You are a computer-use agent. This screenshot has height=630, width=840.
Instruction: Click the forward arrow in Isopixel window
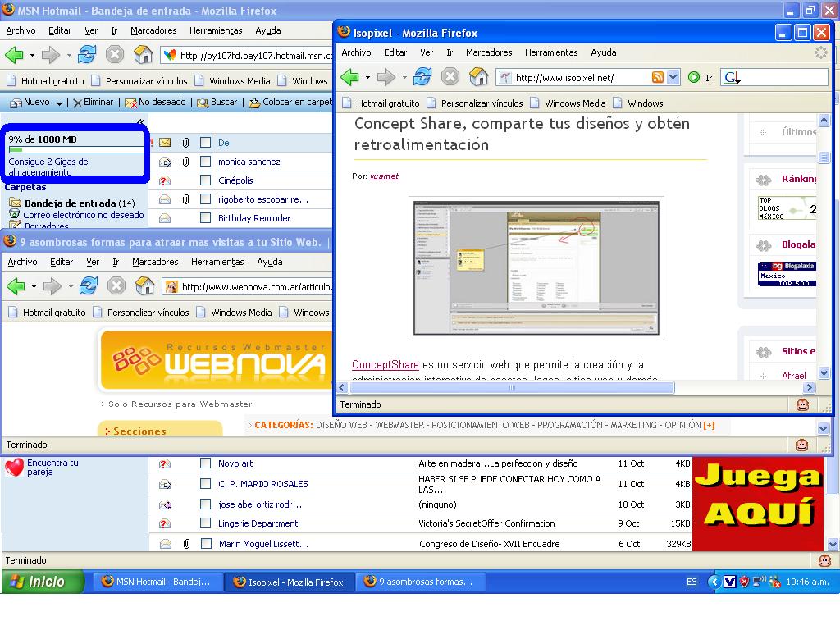point(386,77)
